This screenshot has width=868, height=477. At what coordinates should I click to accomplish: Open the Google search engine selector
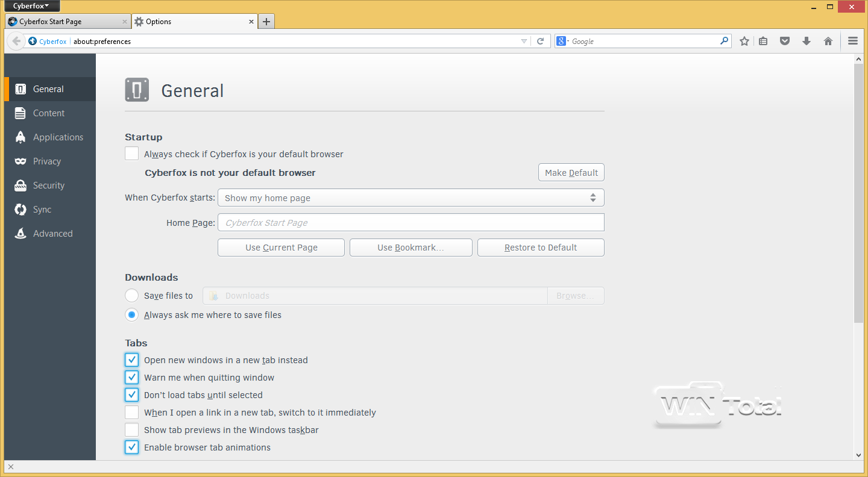pyautogui.click(x=563, y=41)
